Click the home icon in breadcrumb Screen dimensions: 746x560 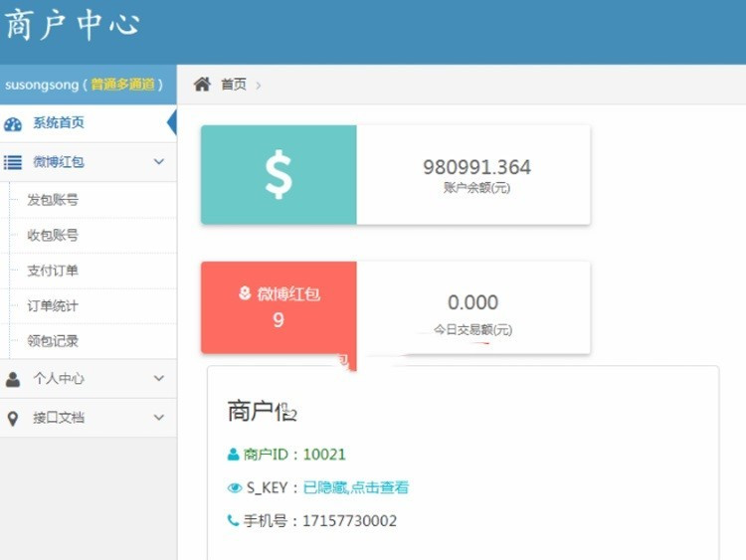click(202, 85)
